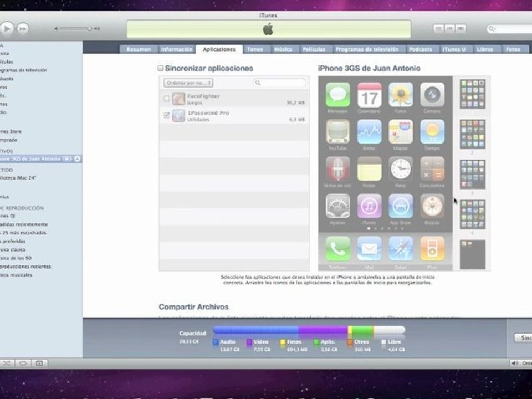Screen dimensions: 532x399
Task: Select the música clásica playlist
Action: coord(13,249)
